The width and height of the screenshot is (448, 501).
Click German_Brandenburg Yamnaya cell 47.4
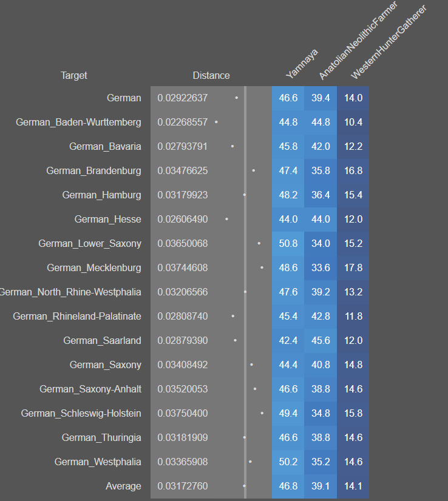coord(288,170)
